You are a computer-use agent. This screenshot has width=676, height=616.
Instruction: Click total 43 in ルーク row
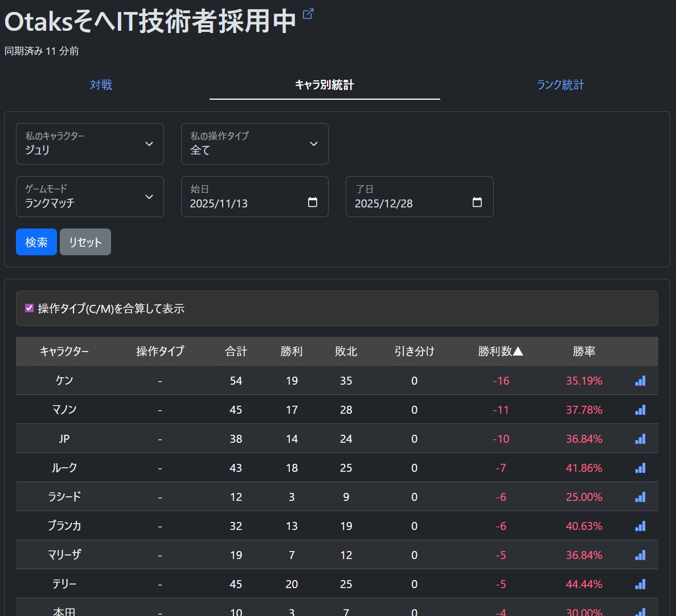pyautogui.click(x=236, y=468)
